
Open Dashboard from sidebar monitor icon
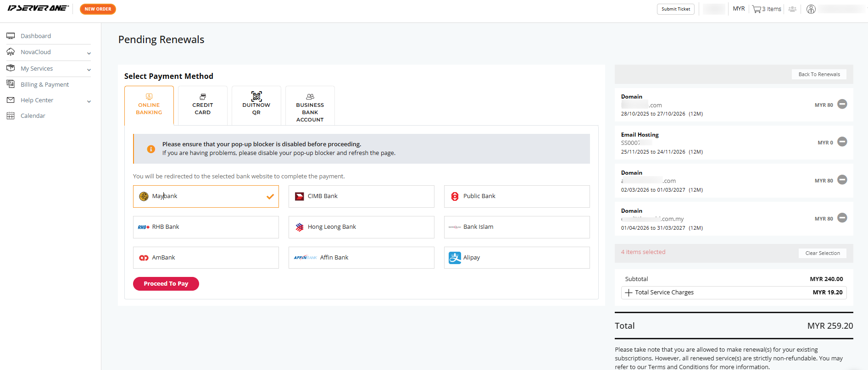click(11, 36)
